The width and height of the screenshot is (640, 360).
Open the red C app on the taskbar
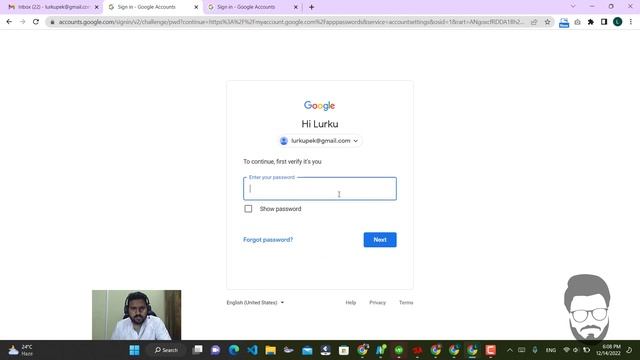(x=490, y=350)
